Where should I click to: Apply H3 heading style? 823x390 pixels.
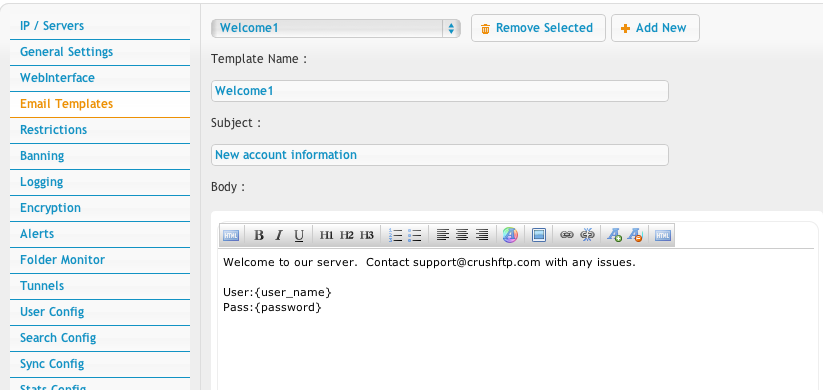pos(367,235)
